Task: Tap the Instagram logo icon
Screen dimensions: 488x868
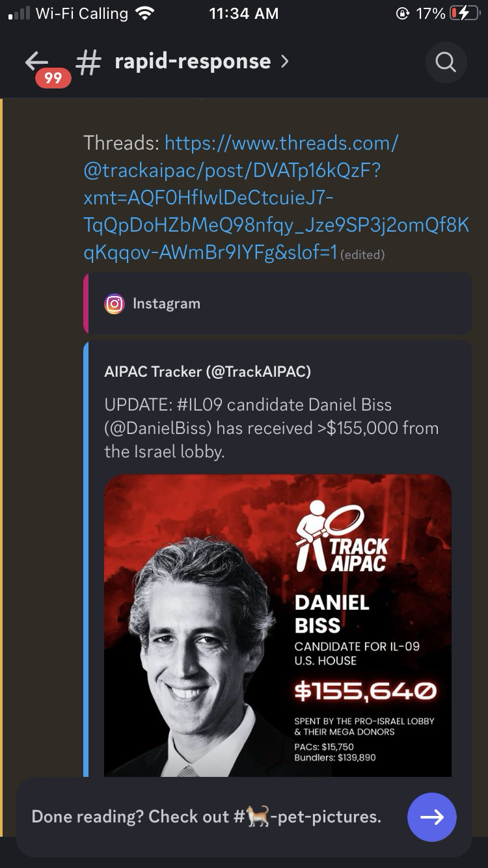Action: [115, 304]
